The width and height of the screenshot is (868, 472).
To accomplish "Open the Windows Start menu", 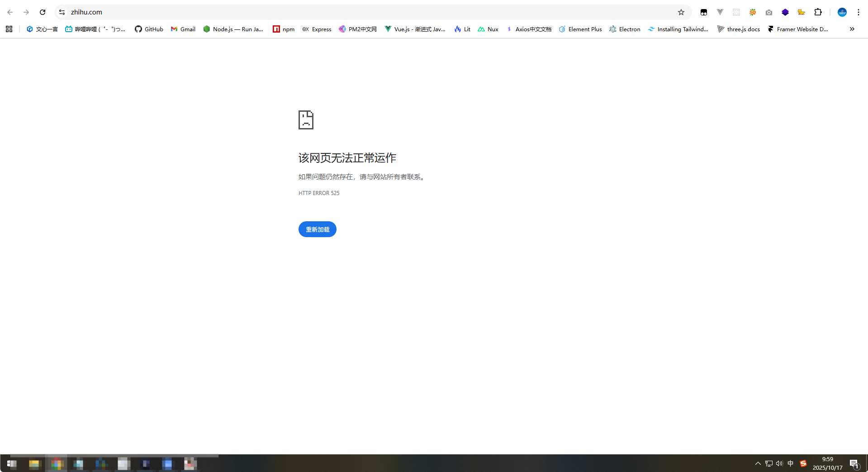I will coord(11,464).
